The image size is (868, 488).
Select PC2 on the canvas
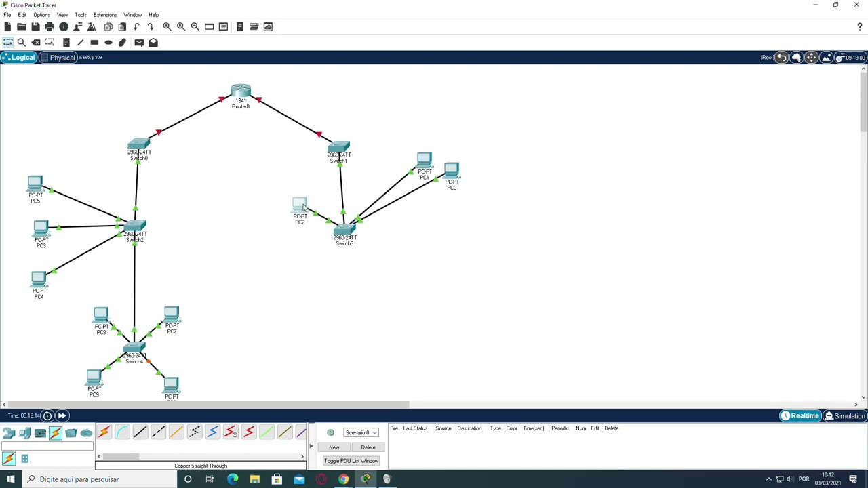click(299, 205)
